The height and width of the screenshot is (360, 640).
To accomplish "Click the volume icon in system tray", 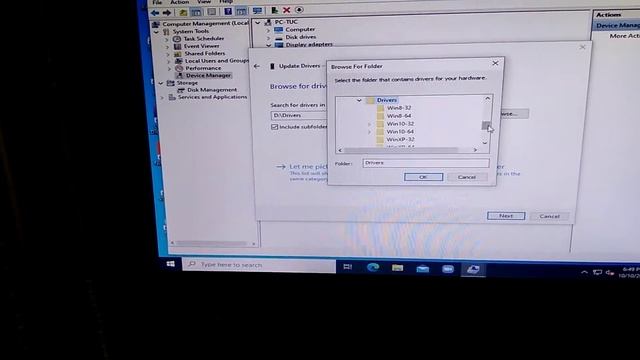I will 610,273.
